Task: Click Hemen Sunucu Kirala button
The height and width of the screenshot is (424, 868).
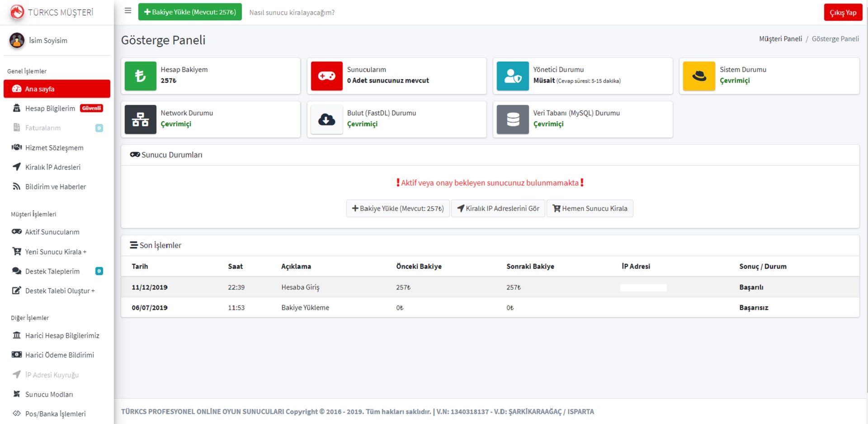Action: click(x=590, y=209)
